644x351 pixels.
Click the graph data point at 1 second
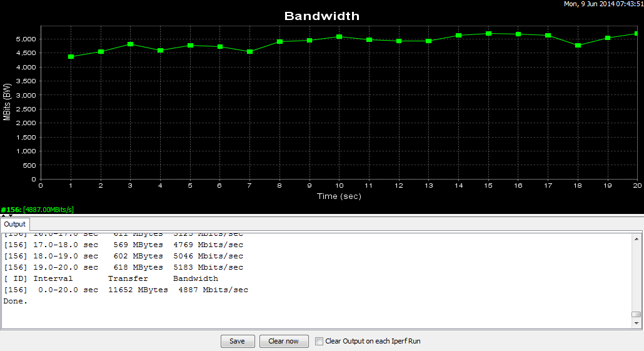[71, 57]
